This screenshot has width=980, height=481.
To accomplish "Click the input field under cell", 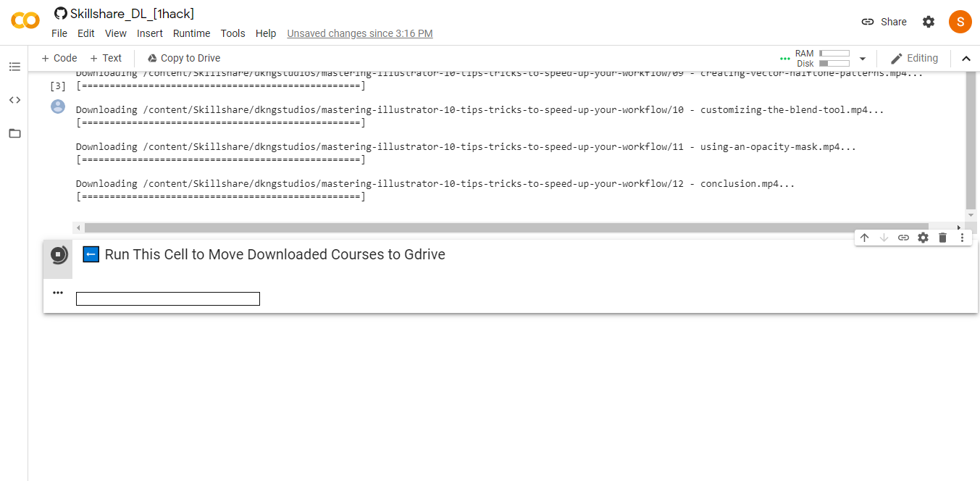I will click(167, 298).
